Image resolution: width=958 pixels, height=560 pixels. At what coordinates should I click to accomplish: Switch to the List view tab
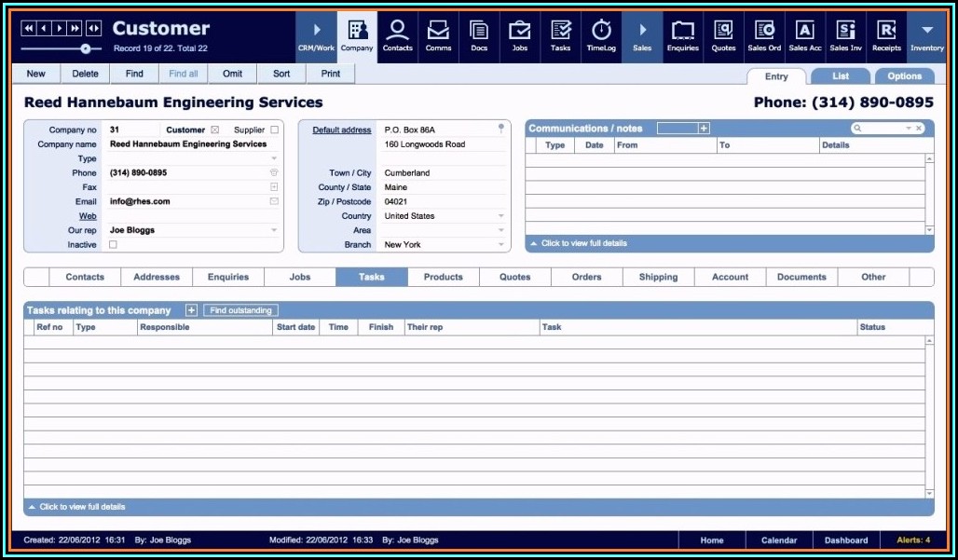coord(840,76)
